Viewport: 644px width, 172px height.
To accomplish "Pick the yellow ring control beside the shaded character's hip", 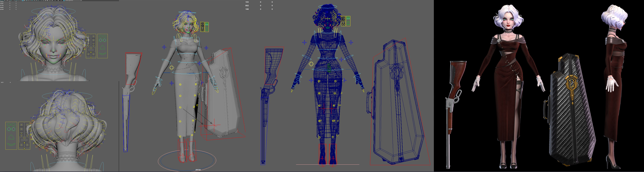I will (x=171, y=68).
